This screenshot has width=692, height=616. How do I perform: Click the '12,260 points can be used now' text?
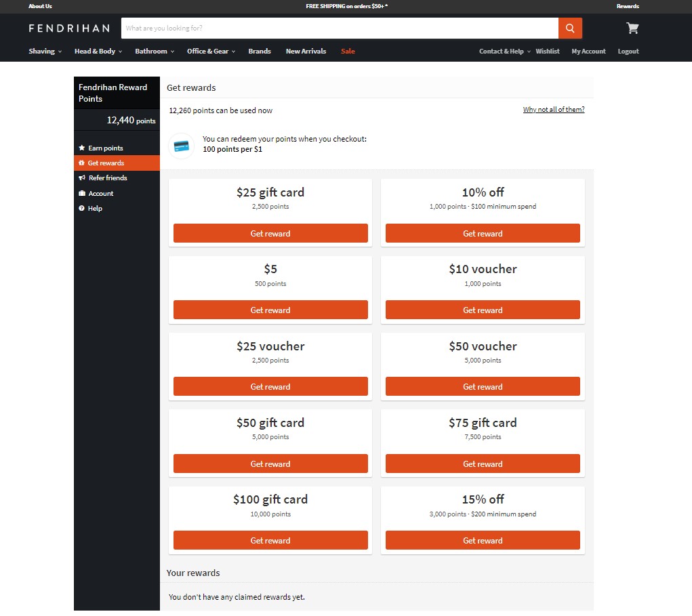click(221, 110)
